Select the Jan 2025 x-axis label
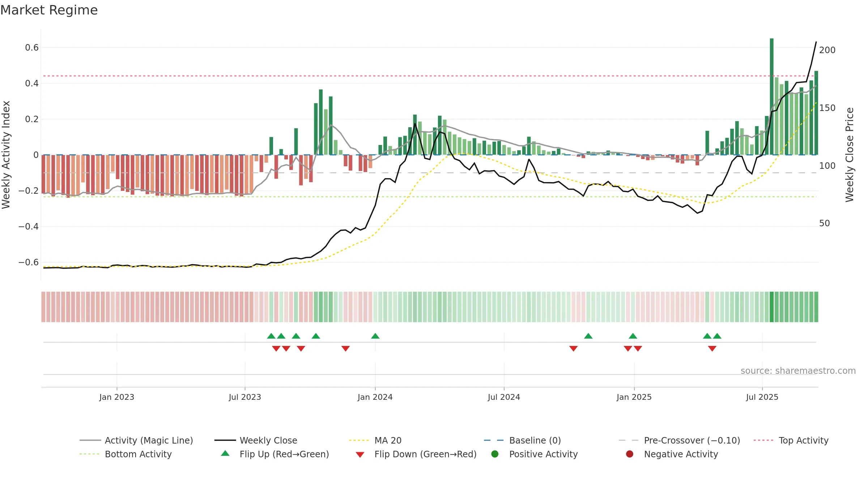The image size is (868, 488). [634, 397]
